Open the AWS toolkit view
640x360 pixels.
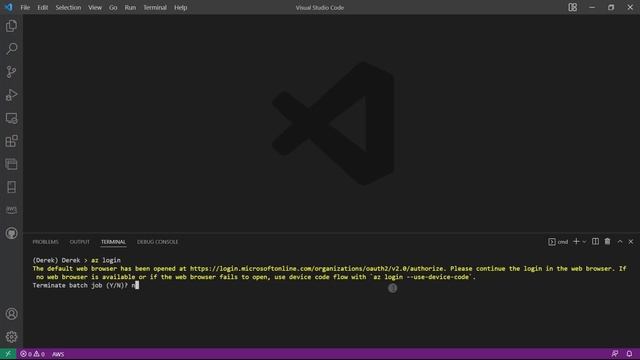tap(11, 210)
